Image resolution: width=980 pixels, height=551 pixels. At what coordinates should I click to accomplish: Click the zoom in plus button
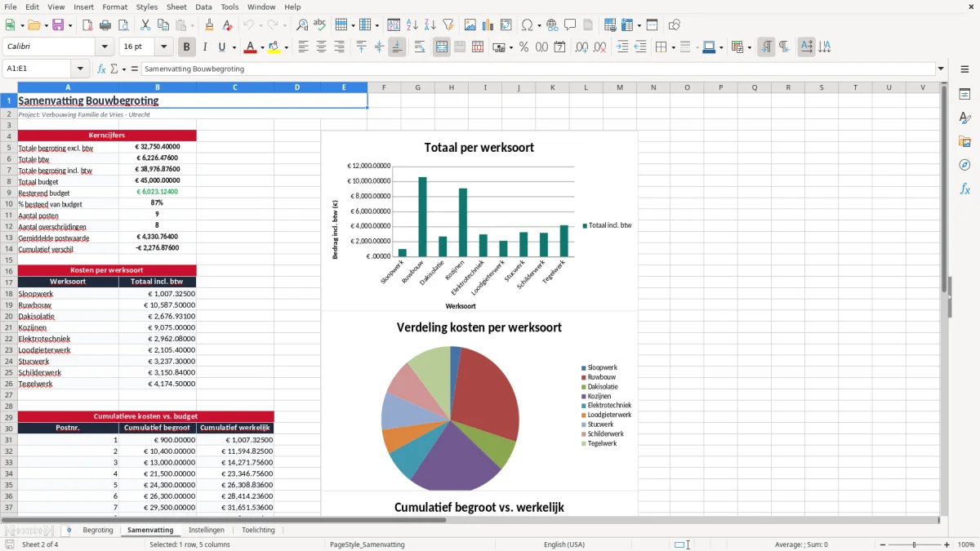click(947, 544)
